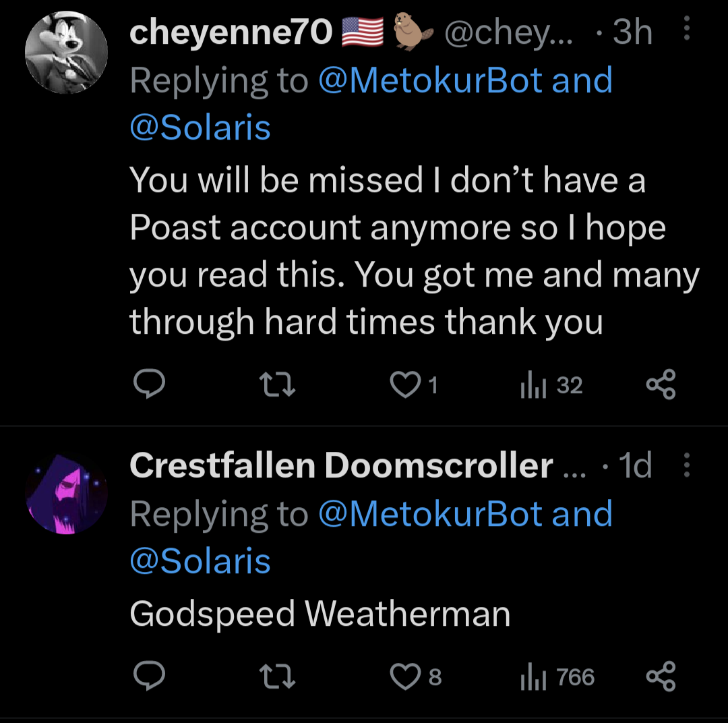The image size is (728, 723).
Task: Open @MetokurBot link in Crestfallen Doomscroller's reply
Action: pos(429,514)
